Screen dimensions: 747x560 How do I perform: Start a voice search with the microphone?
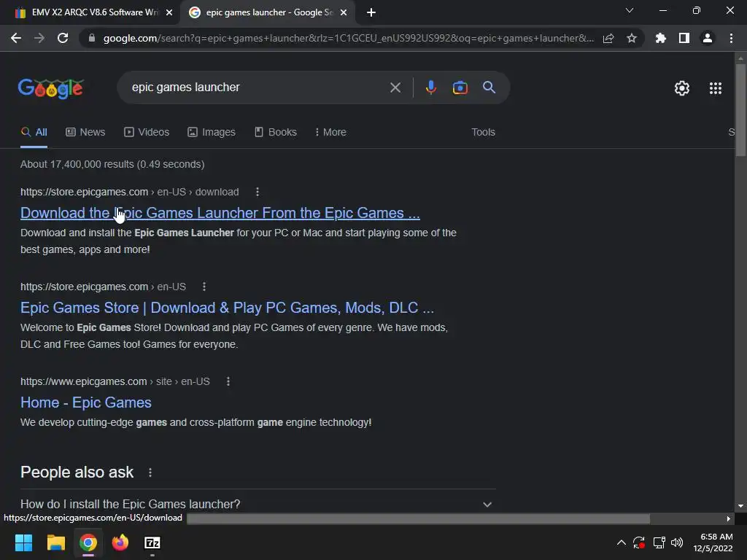click(x=431, y=87)
